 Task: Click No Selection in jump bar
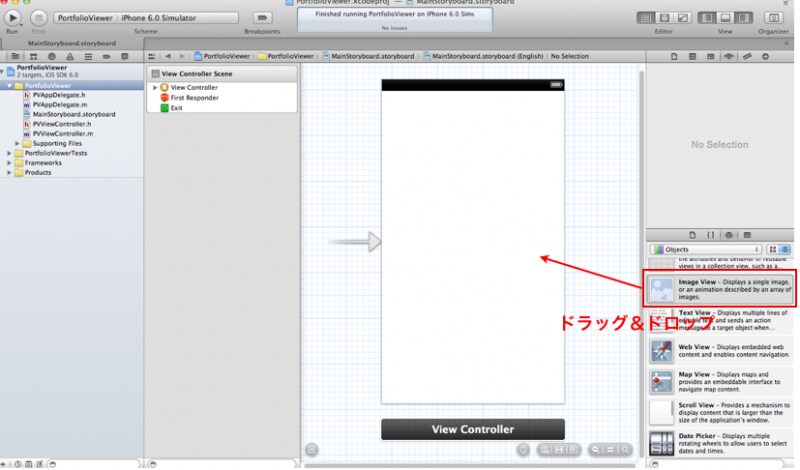click(569, 57)
